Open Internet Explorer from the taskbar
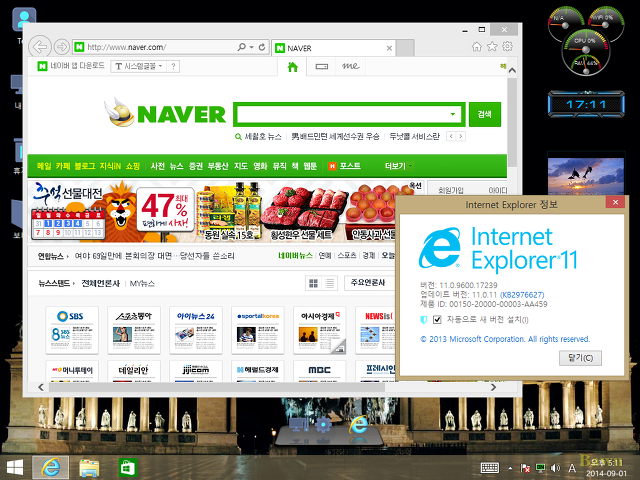Viewport: 640px width, 480px height. [x=51, y=467]
